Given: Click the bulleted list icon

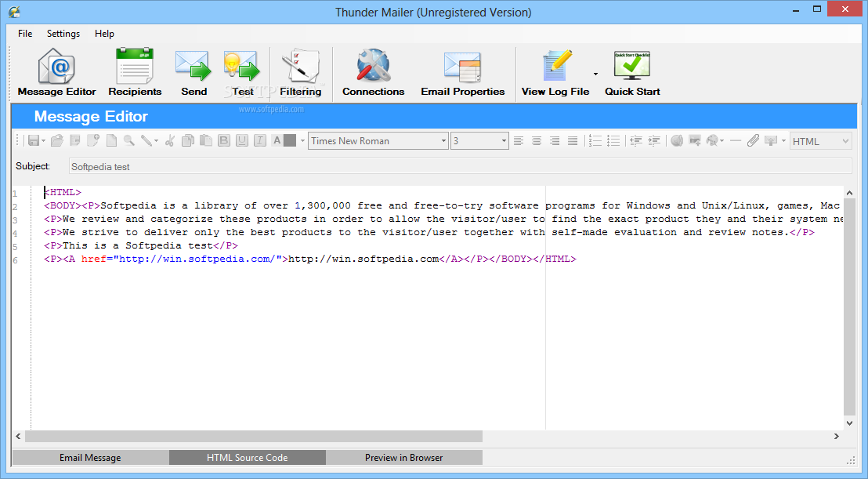Looking at the screenshot, I should point(613,140).
